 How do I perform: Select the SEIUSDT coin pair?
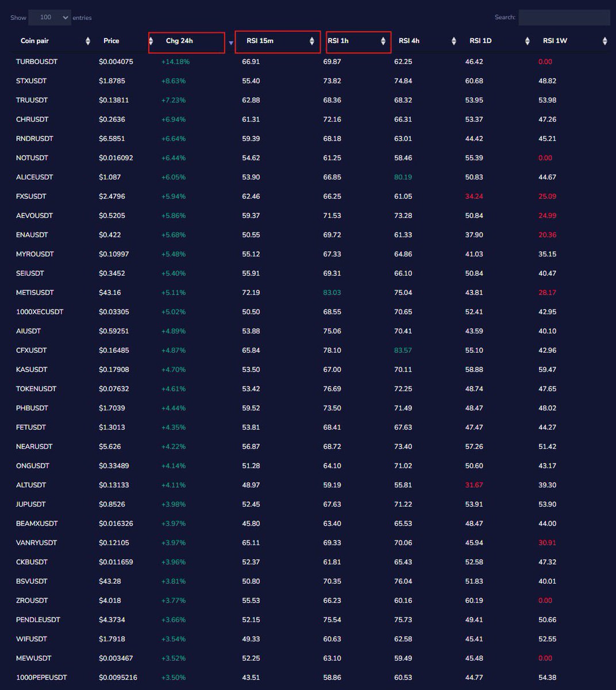click(x=30, y=273)
